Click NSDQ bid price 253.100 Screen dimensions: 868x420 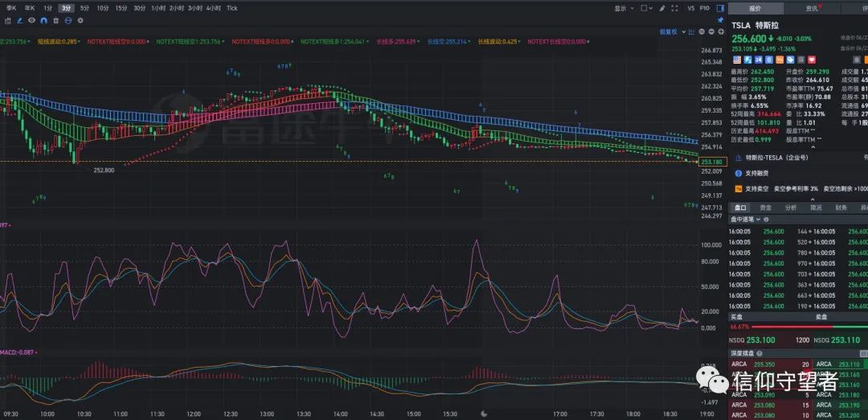point(761,340)
